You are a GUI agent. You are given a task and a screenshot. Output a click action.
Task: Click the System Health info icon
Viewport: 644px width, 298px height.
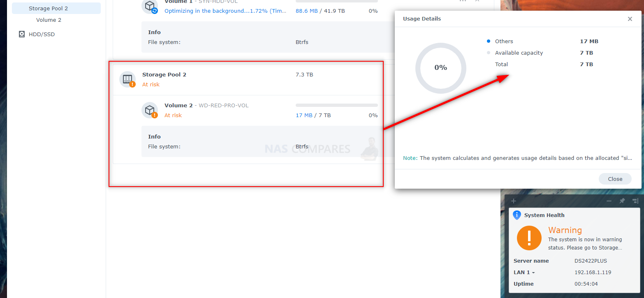click(517, 215)
